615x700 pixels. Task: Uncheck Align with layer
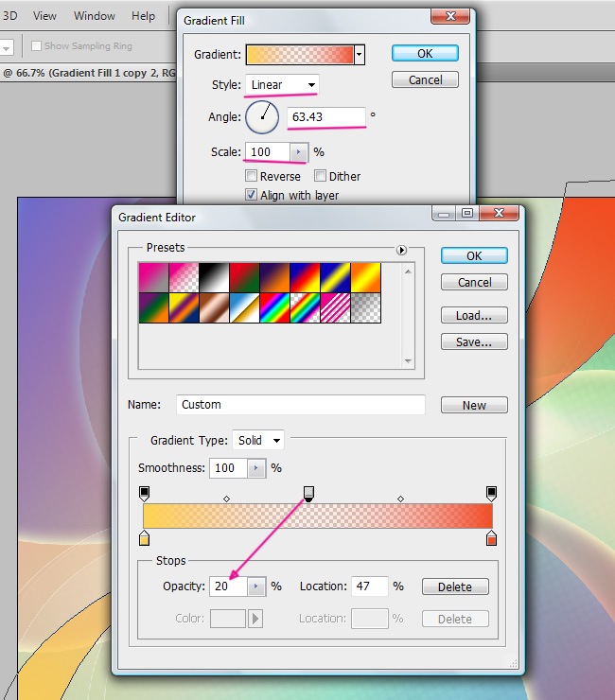click(x=252, y=195)
